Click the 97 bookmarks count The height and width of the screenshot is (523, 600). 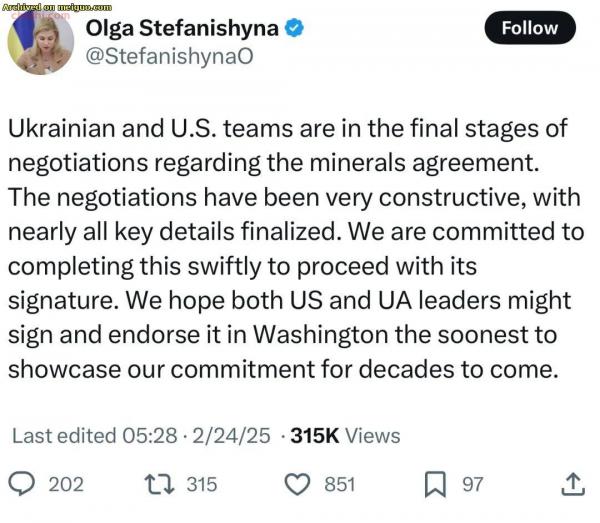coord(473,484)
